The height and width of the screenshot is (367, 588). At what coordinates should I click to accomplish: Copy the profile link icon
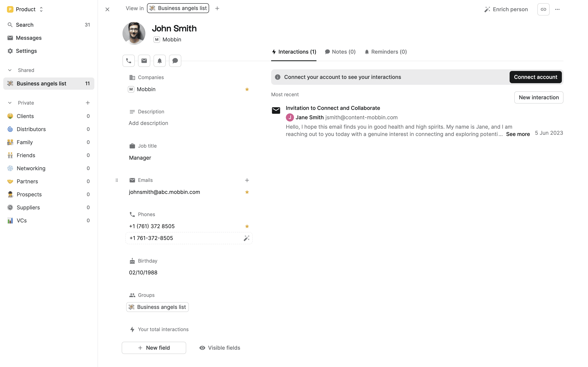(543, 9)
